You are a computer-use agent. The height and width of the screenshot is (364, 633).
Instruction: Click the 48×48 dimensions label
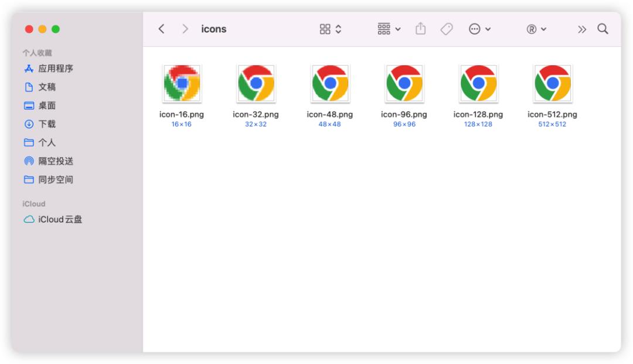click(330, 124)
